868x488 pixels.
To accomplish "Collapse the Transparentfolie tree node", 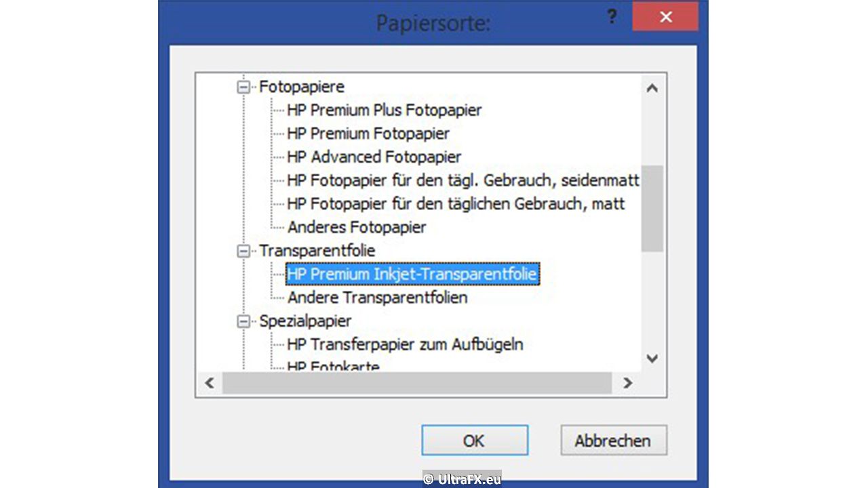I will point(243,251).
